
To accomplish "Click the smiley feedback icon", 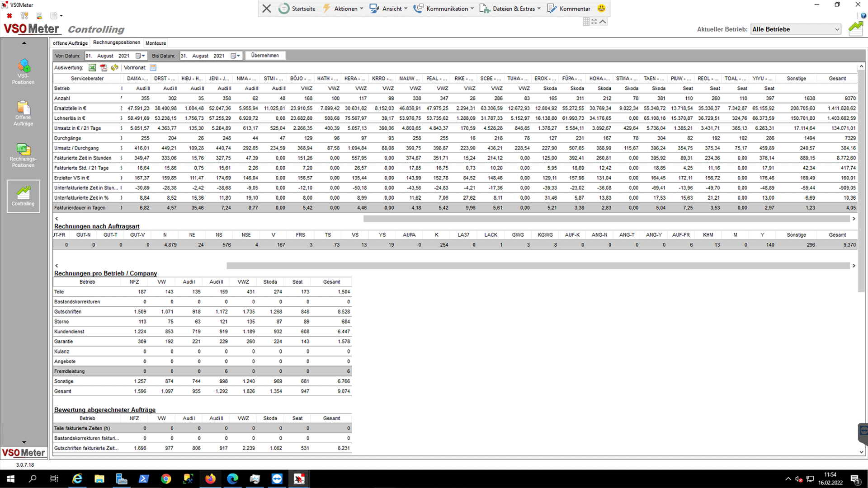I will [601, 8].
